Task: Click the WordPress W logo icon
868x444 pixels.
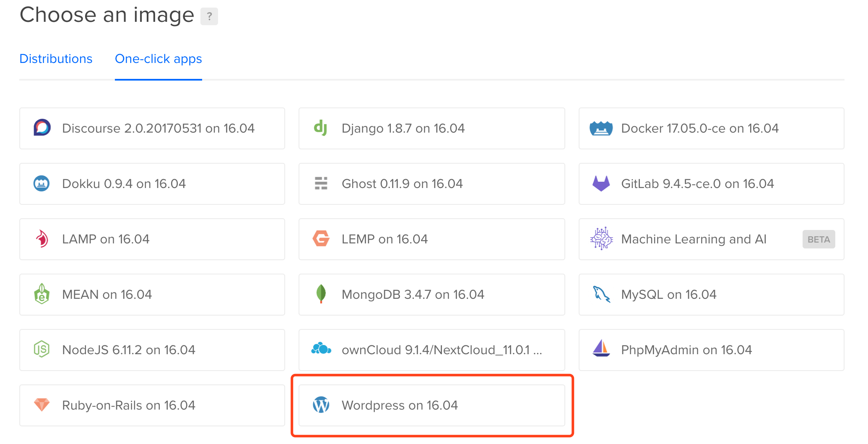Action: tap(321, 405)
